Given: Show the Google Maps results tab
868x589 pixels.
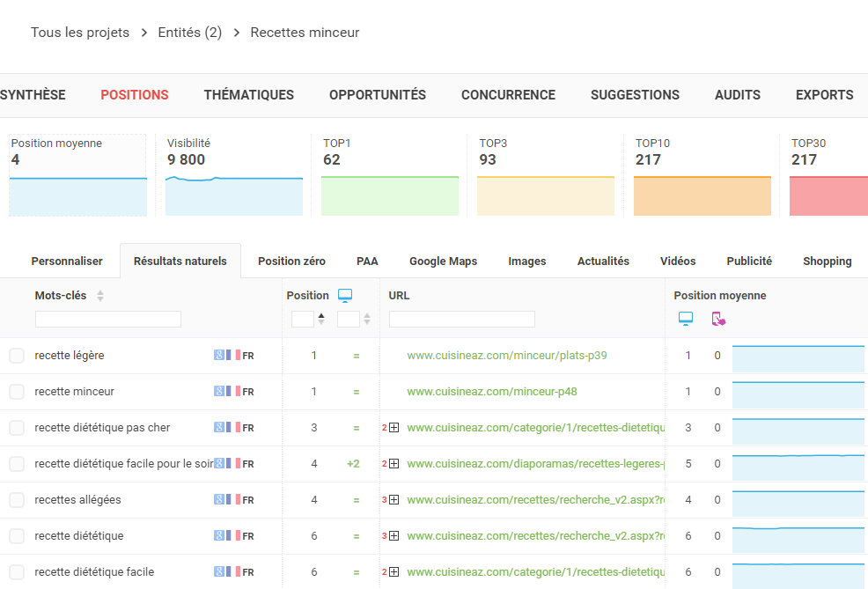Looking at the screenshot, I should point(443,261).
